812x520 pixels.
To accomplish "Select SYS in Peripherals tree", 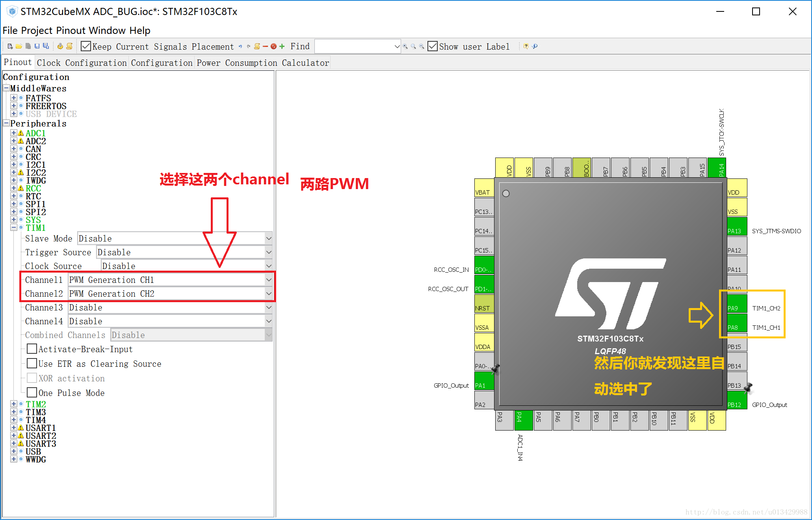I will click(x=33, y=220).
